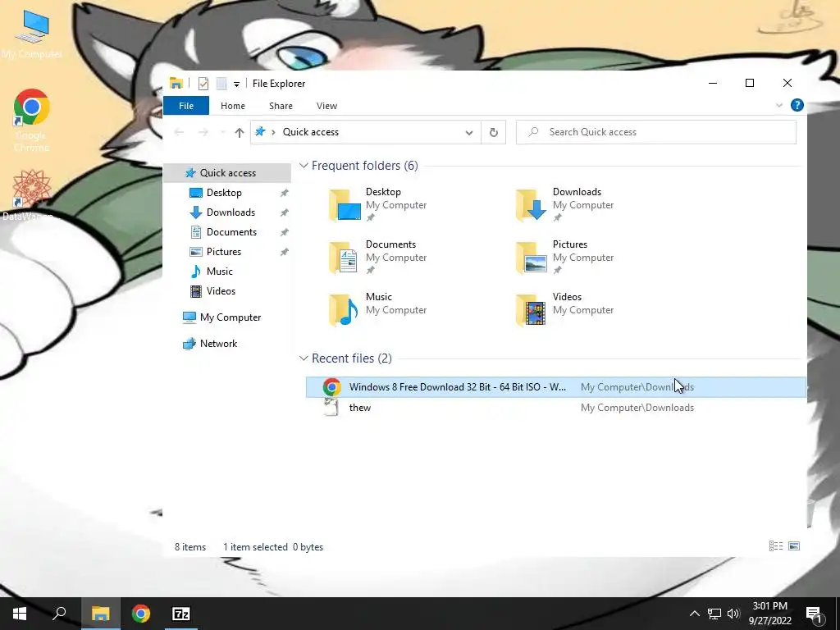Switch to large icons view layout

794,546
